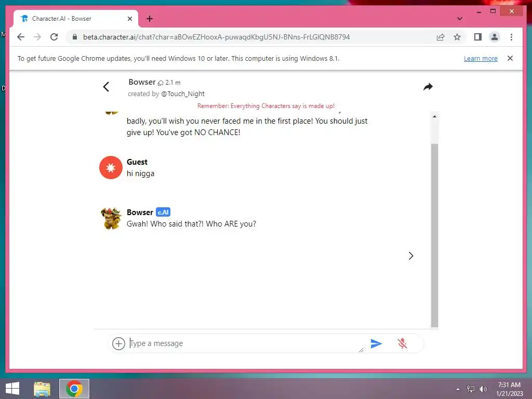532x399 pixels.
Task: Open the Chrome profile avatar menu
Action: [x=495, y=37]
